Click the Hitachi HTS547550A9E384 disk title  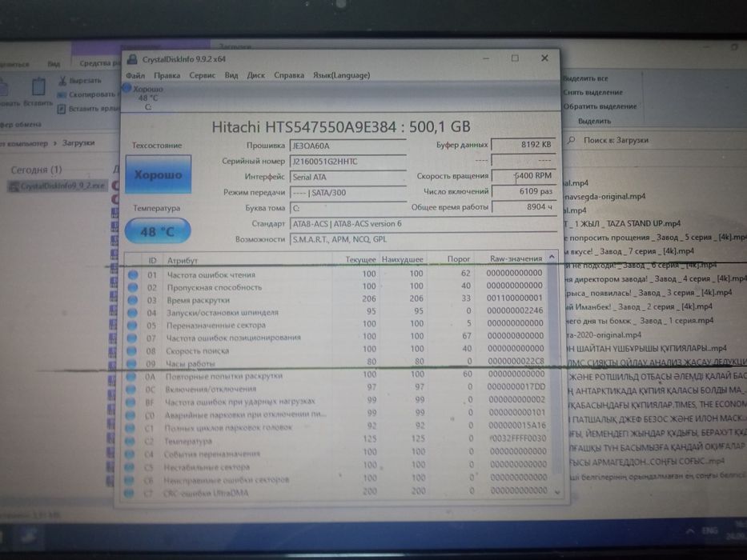coord(341,126)
